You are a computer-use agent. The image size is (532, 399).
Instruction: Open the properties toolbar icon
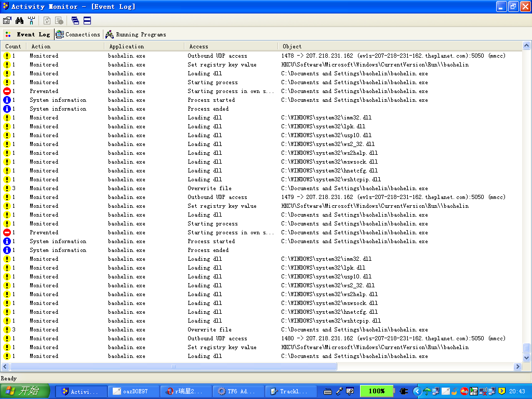tap(7, 21)
